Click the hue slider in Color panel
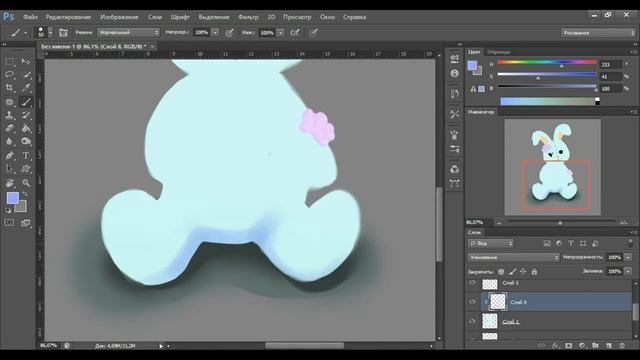The height and width of the screenshot is (360, 640). coord(547,62)
